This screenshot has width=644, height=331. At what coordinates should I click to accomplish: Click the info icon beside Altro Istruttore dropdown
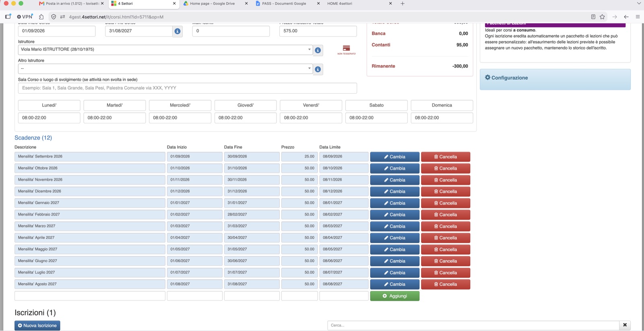point(318,69)
